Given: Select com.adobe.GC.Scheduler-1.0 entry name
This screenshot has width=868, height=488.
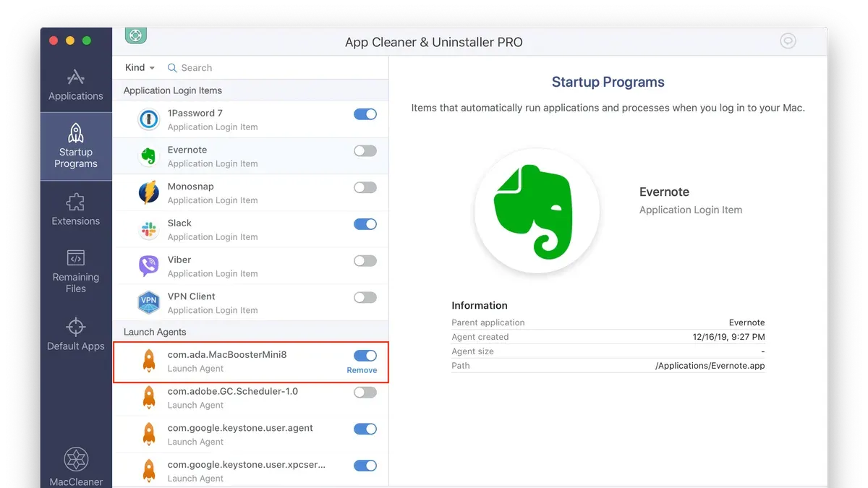Looking at the screenshot, I should tap(233, 391).
